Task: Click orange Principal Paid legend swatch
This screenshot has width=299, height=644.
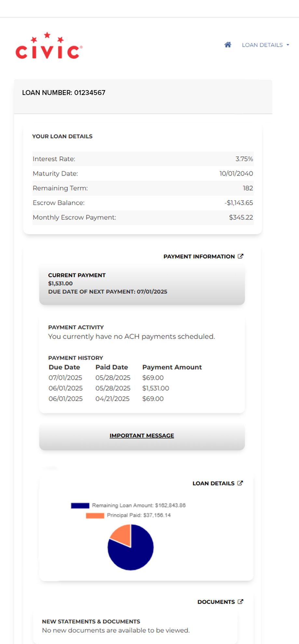Action: pos(95,516)
